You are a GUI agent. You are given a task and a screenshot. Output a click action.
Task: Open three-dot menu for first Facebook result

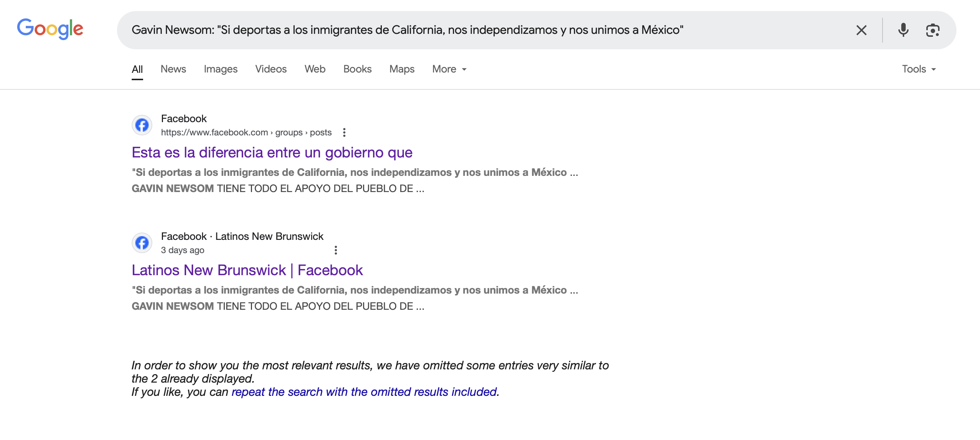click(x=344, y=132)
